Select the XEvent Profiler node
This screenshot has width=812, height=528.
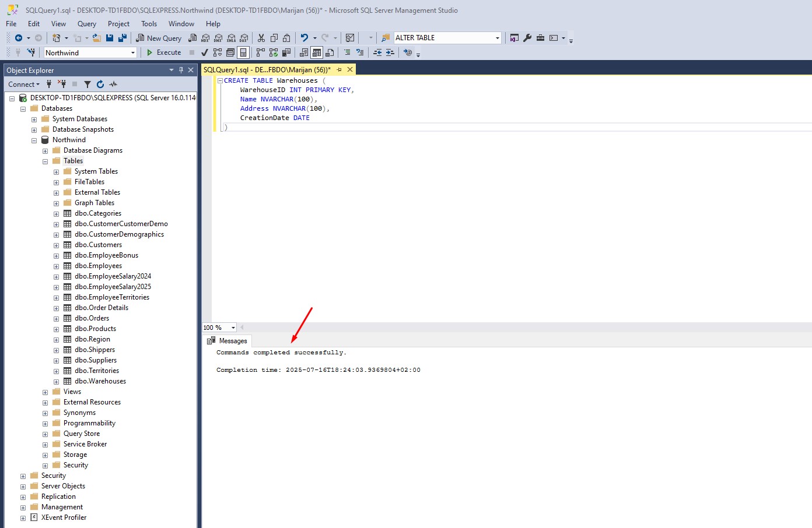[64, 518]
